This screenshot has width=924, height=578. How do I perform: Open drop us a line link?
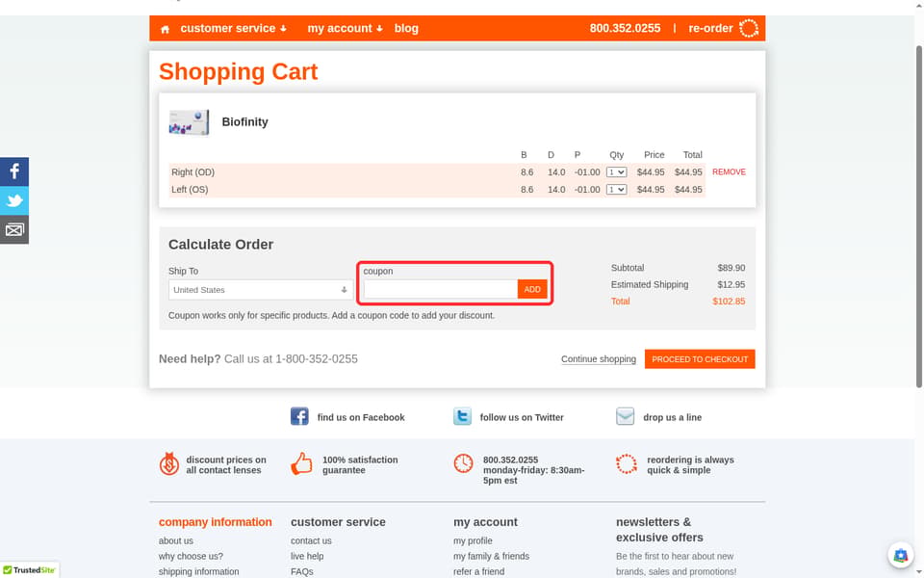(673, 417)
